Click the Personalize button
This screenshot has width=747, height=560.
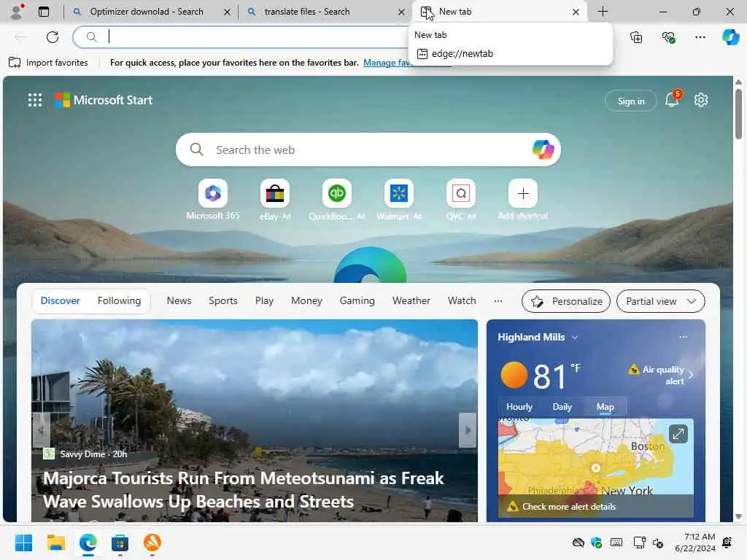point(566,301)
